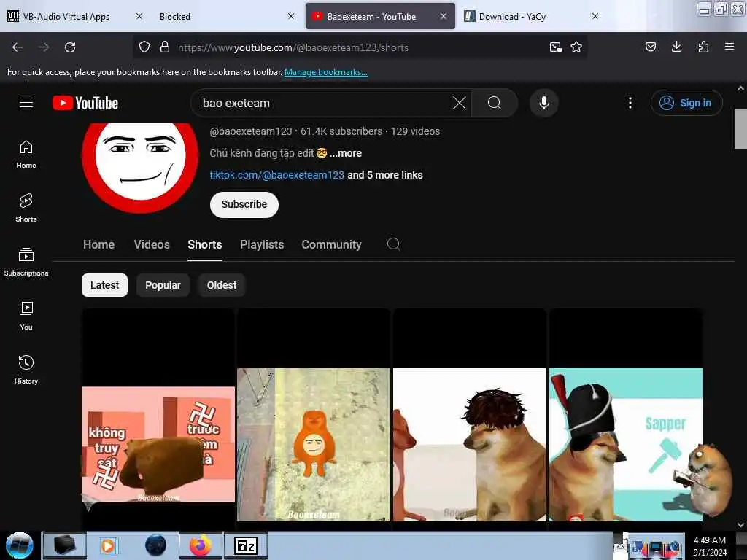This screenshot has width=747, height=560.
Task: Click the Windows Start orb
Action: click(20, 545)
